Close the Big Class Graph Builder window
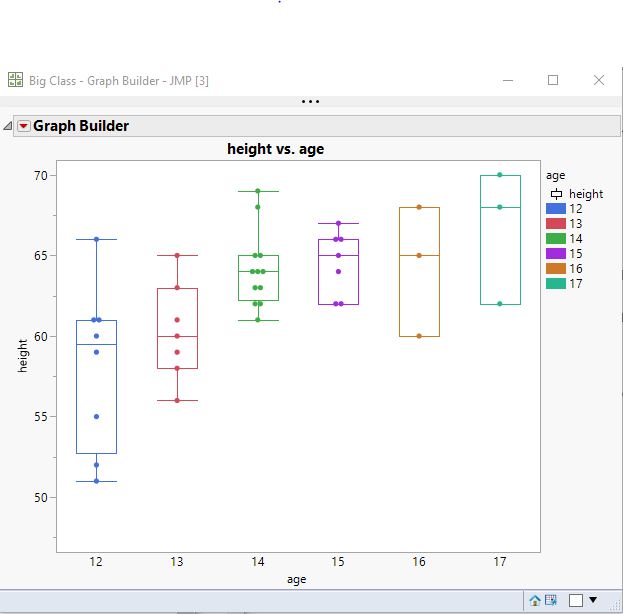This screenshot has height=614, width=623. (599, 80)
